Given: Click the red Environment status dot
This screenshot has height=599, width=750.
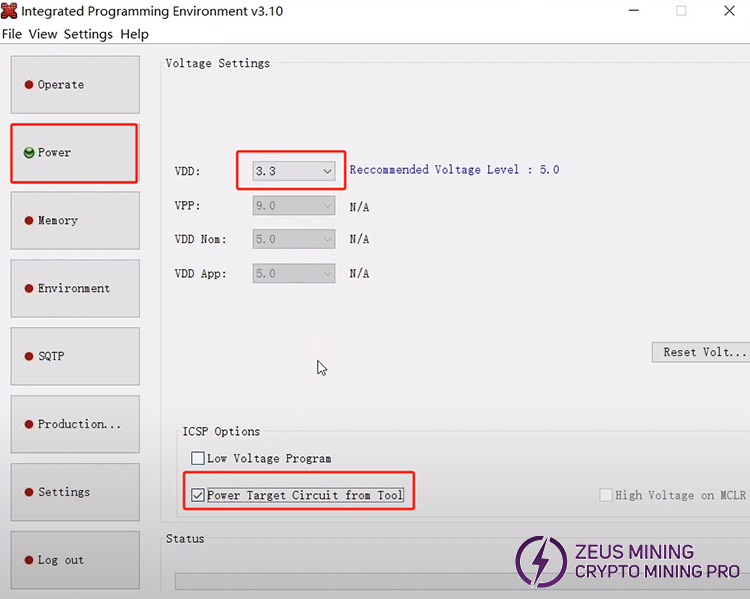Looking at the screenshot, I should (29, 288).
